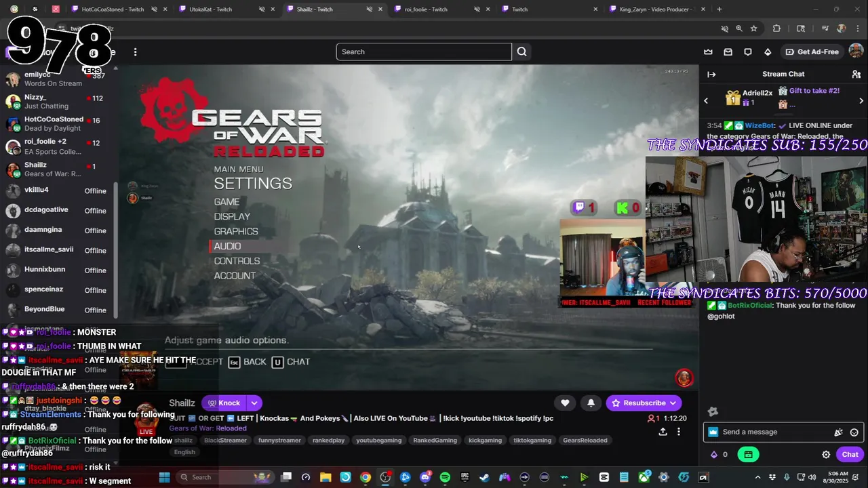Show previous gift leaderboard entry
Viewport: 868px width, 488px height.
pos(706,100)
